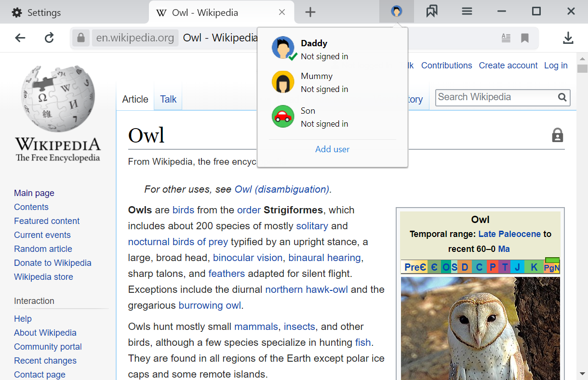
Task: Click the K period timeline segment
Action: (x=534, y=267)
